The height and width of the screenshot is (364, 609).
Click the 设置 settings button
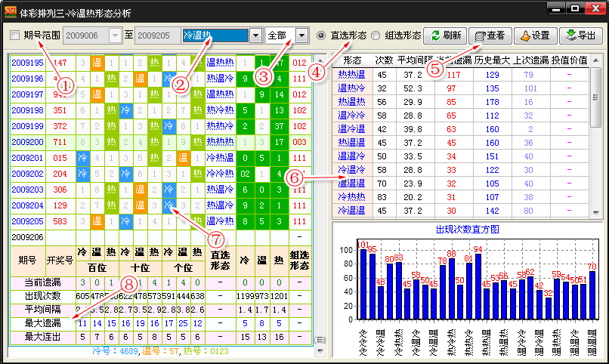(535, 35)
